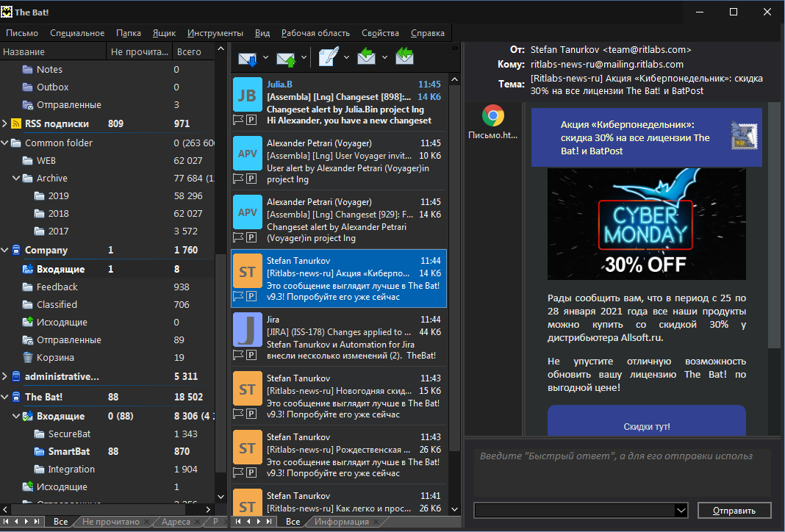Viewport: 785px width, 532px height.
Task: Expand the administrative... account
Action: click(x=4, y=375)
